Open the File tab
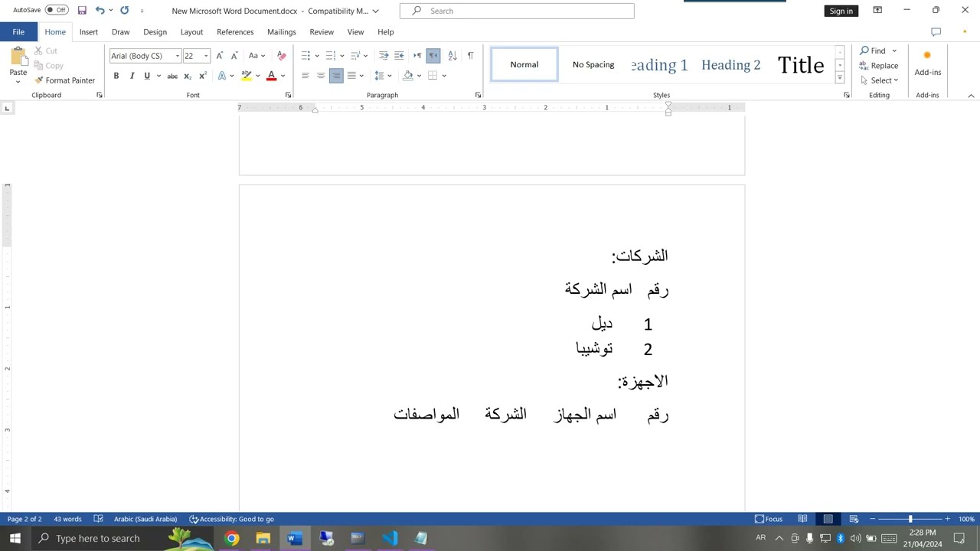Image resolution: width=980 pixels, height=551 pixels. (x=18, y=32)
